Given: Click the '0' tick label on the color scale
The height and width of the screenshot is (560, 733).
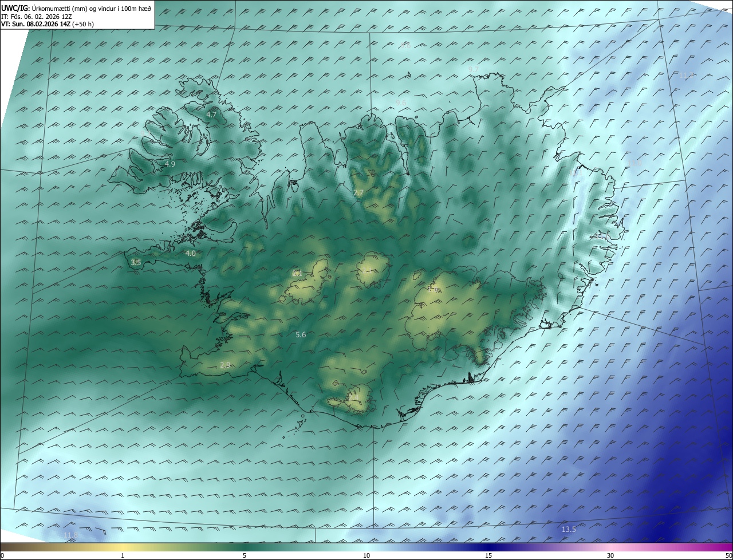Looking at the screenshot, I should 2,555.
